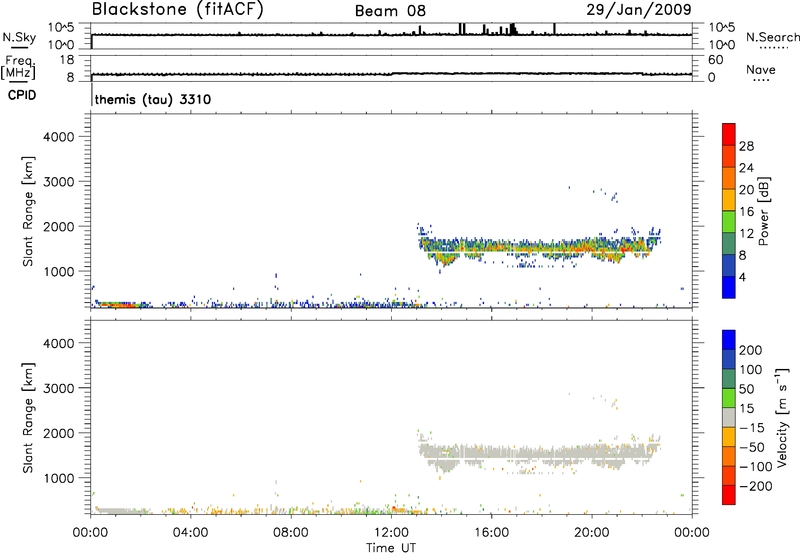This screenshot has width=800, height=554.
Task: Click the '60' tick on the Nave axis
Action: pos(715,60)
